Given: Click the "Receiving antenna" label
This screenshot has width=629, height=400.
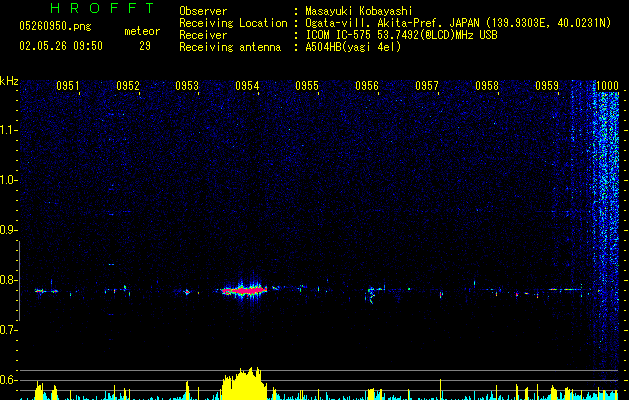Looking at the screenshot, I should coord(230,47).
